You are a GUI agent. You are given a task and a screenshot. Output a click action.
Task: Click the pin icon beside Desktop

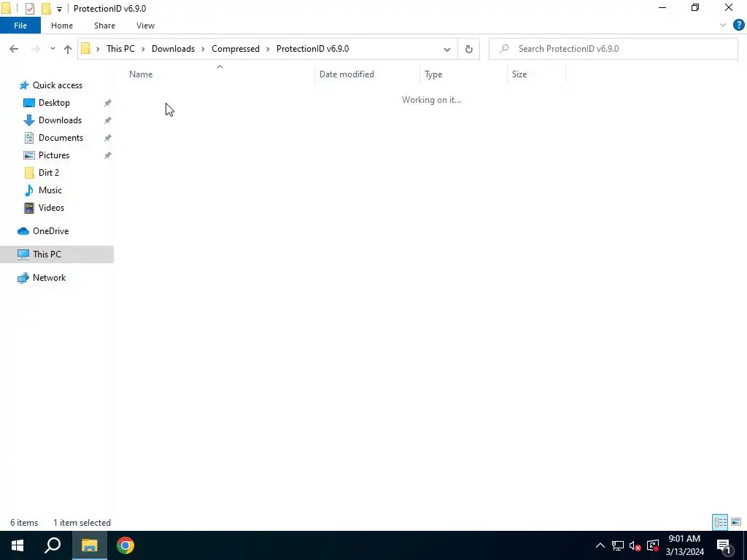[x=108, y=103]
